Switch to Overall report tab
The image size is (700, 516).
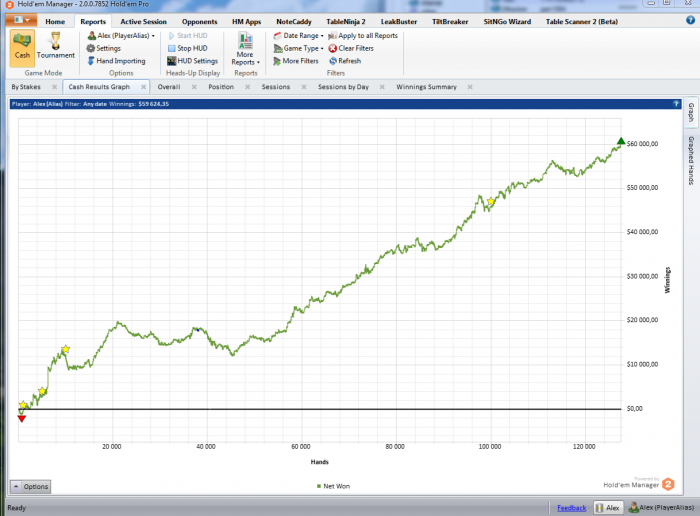pos(169,87)
